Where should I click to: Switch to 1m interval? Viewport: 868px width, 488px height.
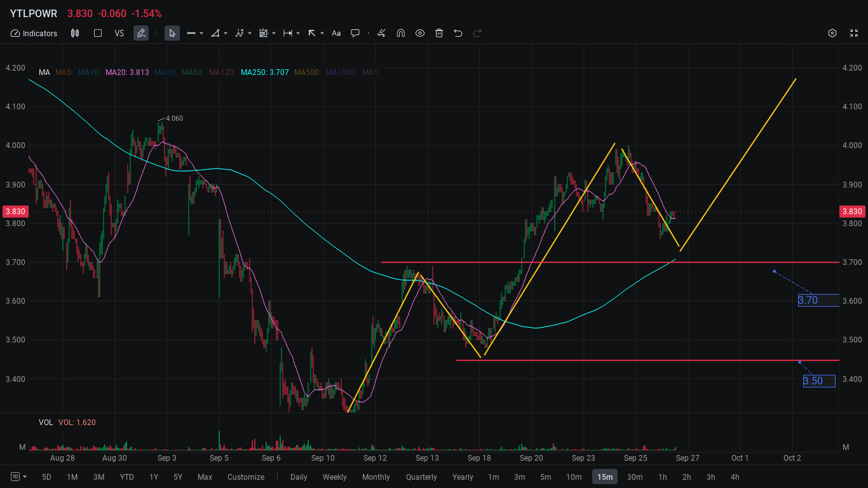pyautogui.click(x=494, y=477)
